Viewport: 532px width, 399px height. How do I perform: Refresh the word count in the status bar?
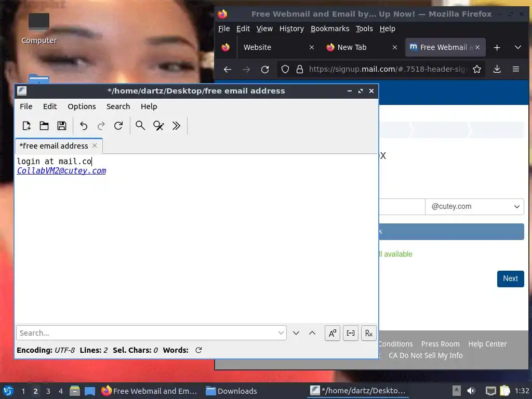point(199,350)
